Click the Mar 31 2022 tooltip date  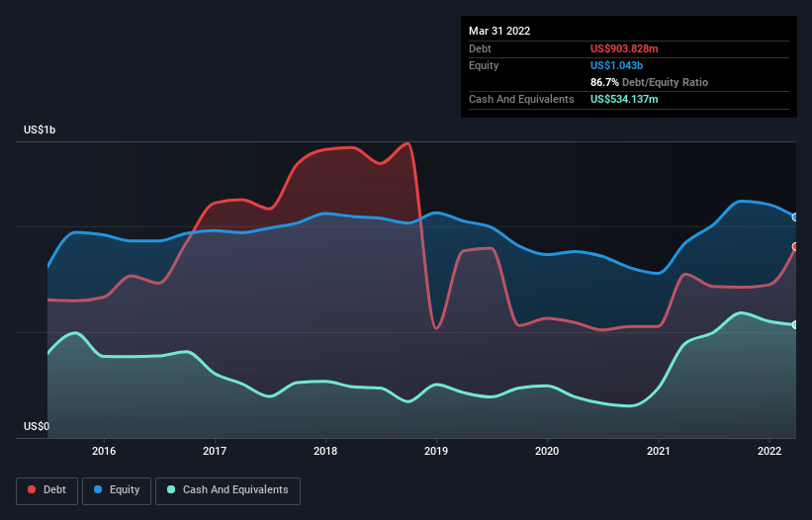point(499,31)
